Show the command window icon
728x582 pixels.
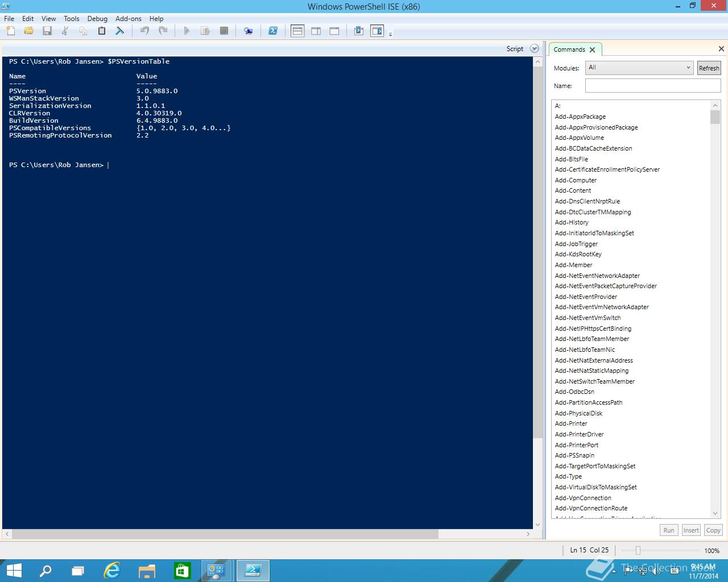359,31
